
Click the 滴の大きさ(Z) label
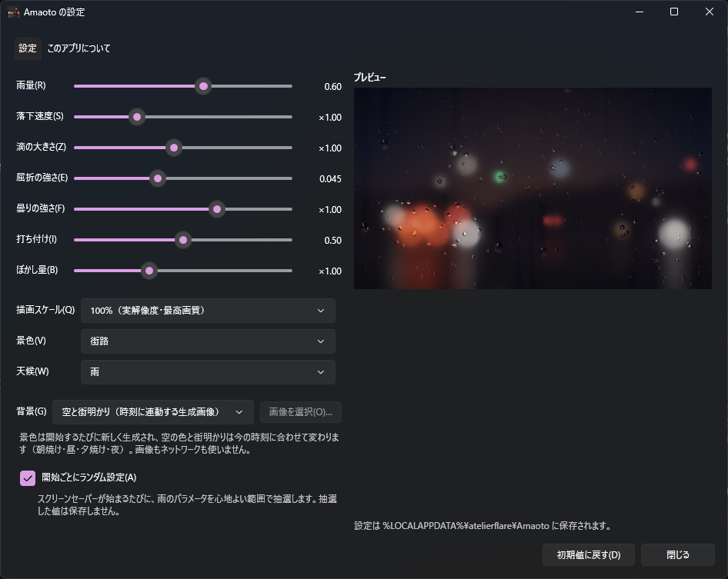pyautogui.click(x=42, y=147)
